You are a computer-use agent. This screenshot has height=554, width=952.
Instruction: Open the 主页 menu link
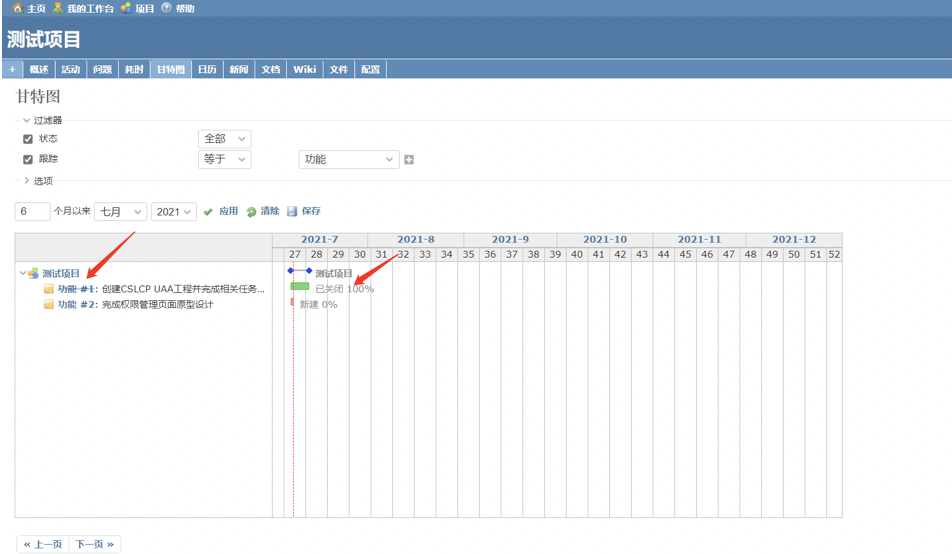pos(36,9)
